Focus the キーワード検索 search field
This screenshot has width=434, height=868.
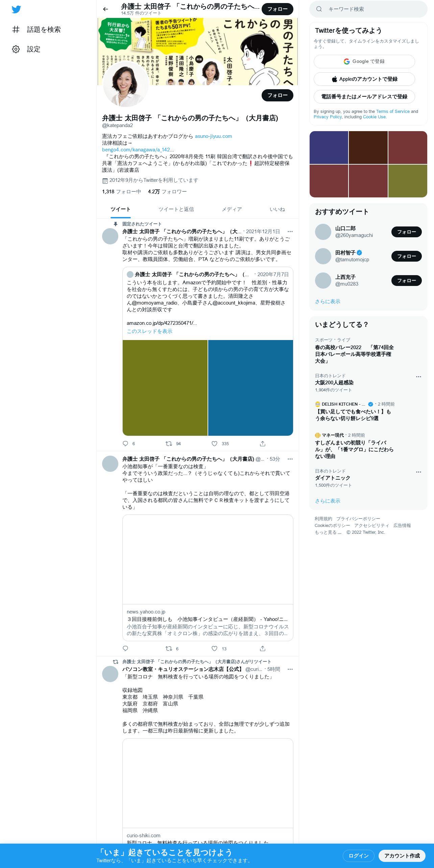(x=368, y=9)
